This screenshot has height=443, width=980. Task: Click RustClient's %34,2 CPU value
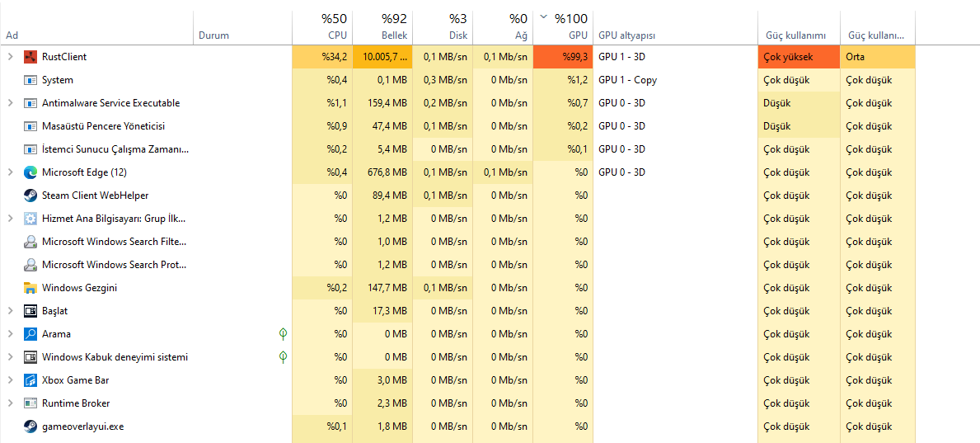coord(322,57)
